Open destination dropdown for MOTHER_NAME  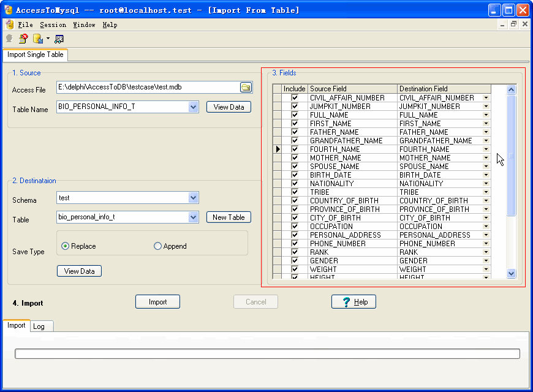(x=486, y=158)
